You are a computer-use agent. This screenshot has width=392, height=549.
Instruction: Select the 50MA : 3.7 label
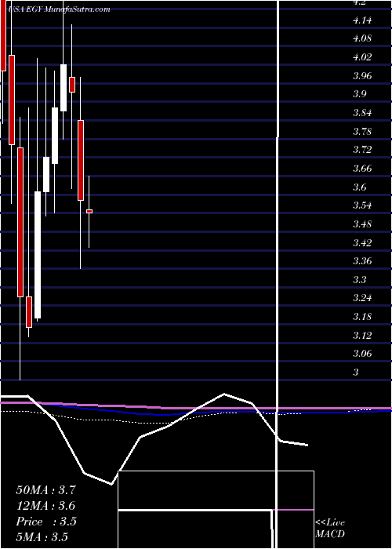coord(45,490)
